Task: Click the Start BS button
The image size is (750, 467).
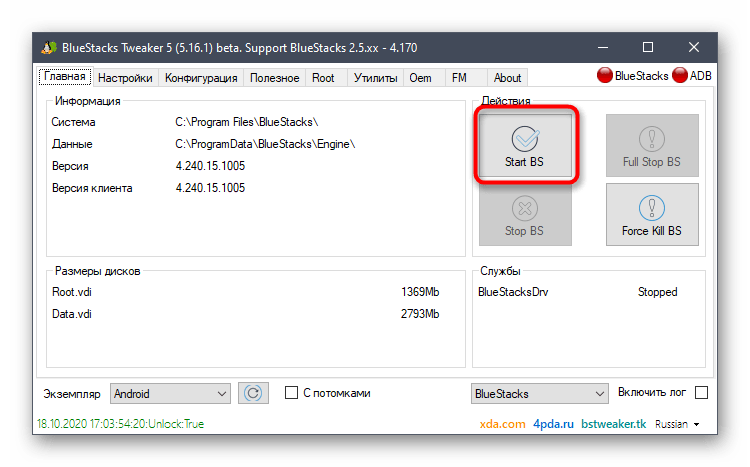Action: (525, 145)
